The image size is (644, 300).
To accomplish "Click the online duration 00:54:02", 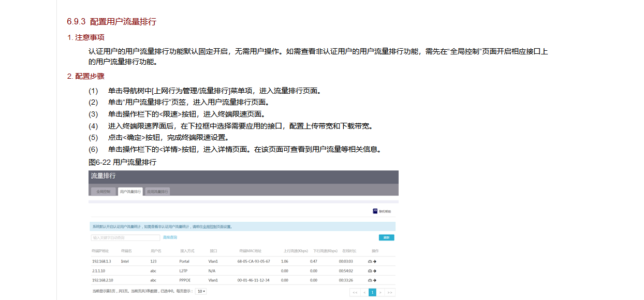I will pyautogui.click(x=346, y=271).
